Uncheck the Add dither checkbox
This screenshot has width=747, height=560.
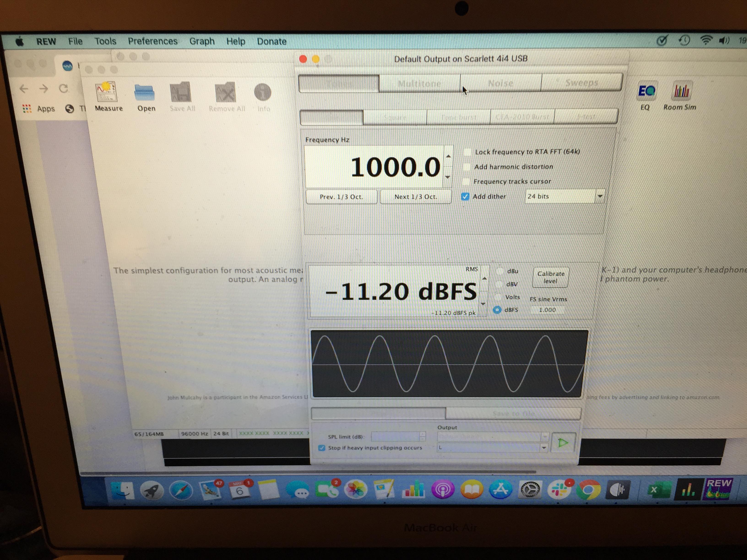[x=465, y=196]
